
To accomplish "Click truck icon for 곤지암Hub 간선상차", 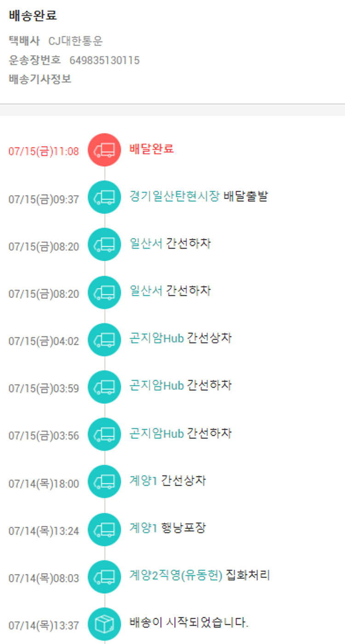I will pyautogui.click(x=104, y=340).
